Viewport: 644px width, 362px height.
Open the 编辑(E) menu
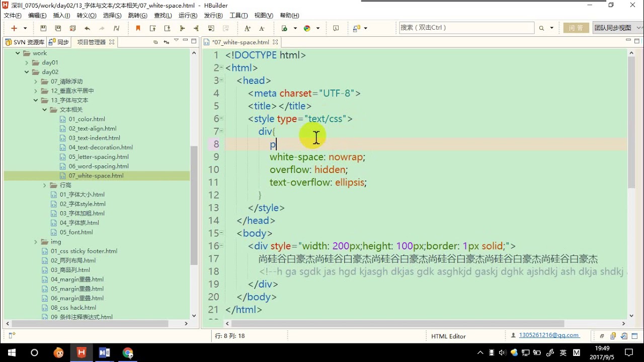click(37, 16)
